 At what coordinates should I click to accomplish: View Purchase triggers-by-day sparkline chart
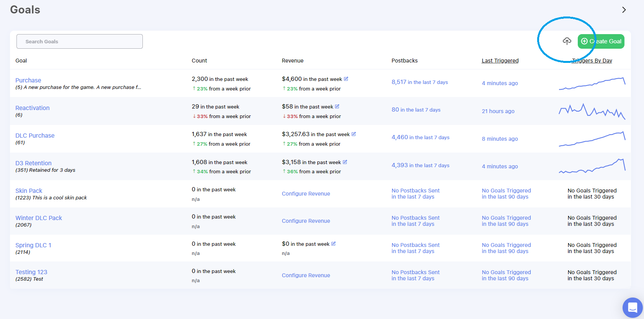(x=592, y=84)
